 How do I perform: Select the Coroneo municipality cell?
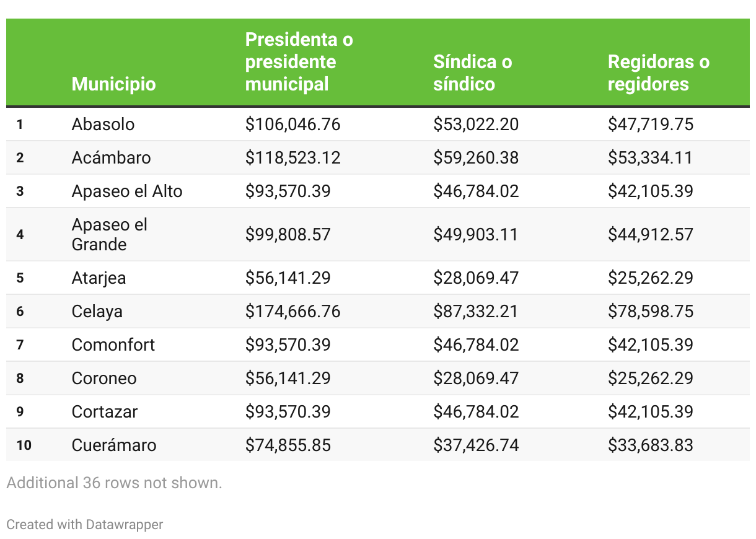(104, 378)
